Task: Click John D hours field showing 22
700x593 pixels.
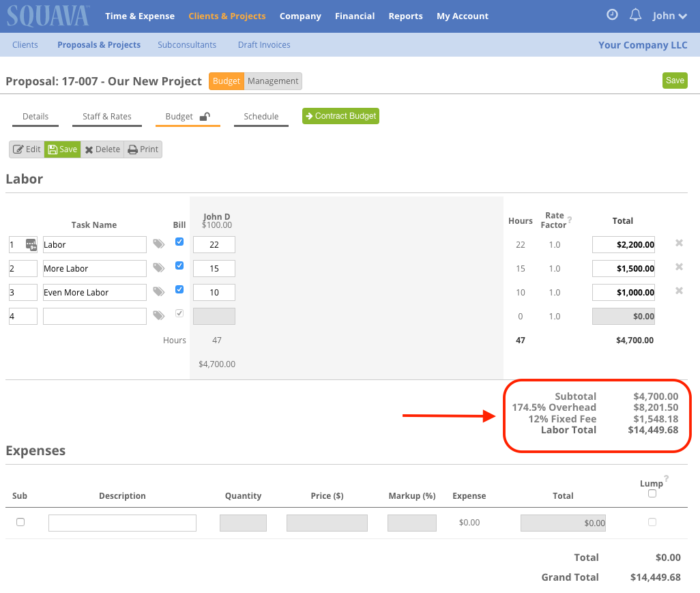Action: (214, 245)
